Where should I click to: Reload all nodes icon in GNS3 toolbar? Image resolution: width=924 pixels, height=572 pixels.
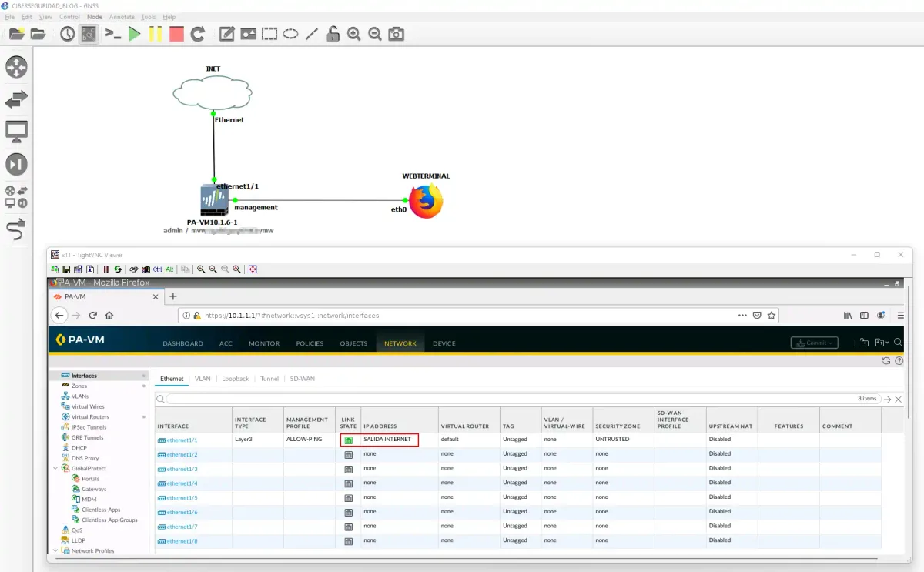198,34
